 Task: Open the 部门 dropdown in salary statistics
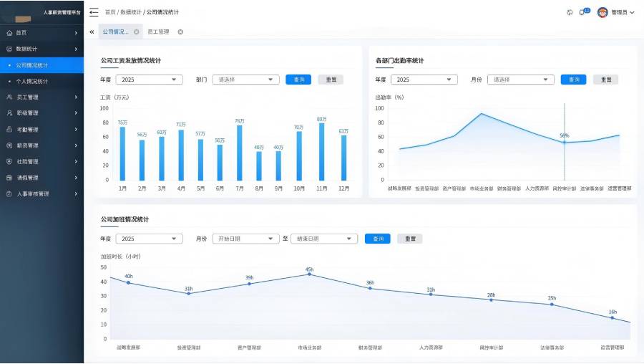pyautogui.click(x=245, y=80)
